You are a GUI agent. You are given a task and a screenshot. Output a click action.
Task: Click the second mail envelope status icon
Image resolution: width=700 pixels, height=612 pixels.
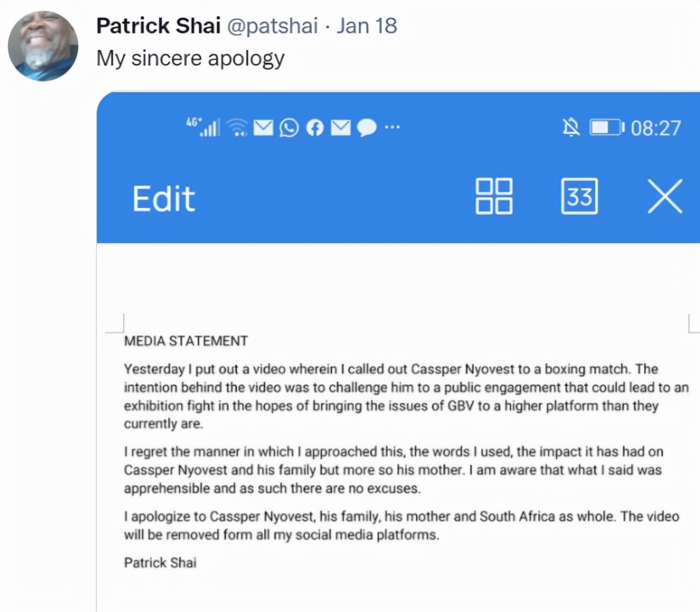(341, 127)
